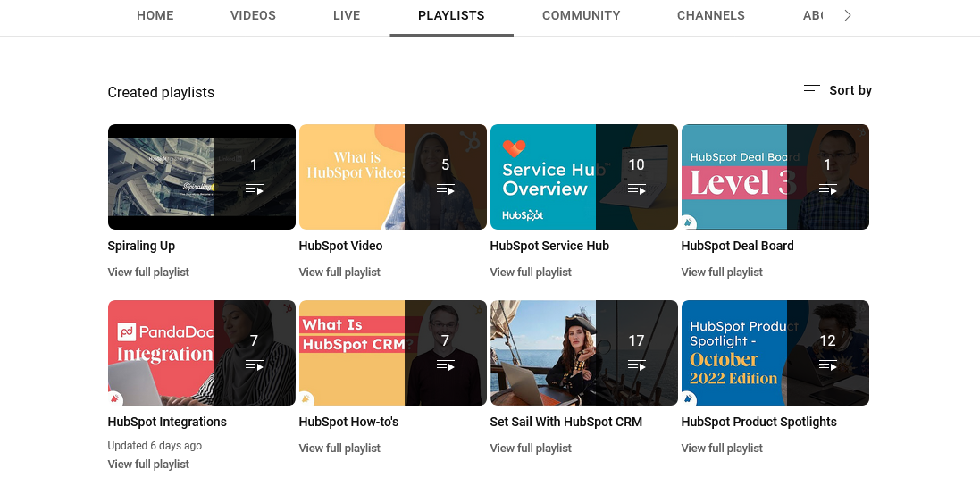Open the Sort by dropdown
980x478 pixels.
[x=837, y=90]
